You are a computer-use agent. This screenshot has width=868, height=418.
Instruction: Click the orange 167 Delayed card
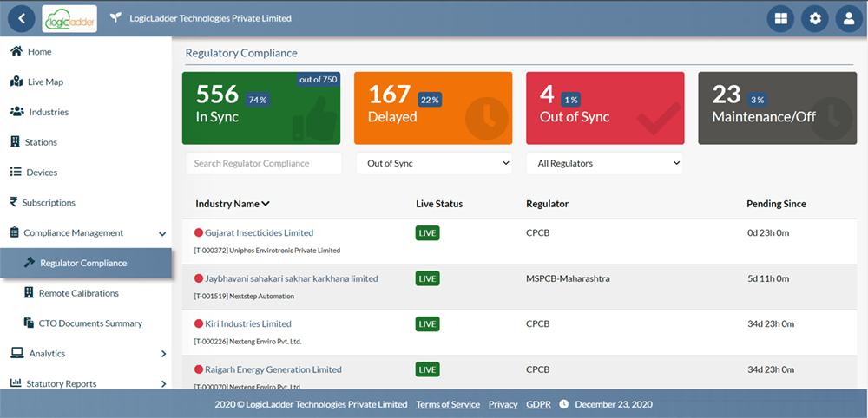point(433,108)
